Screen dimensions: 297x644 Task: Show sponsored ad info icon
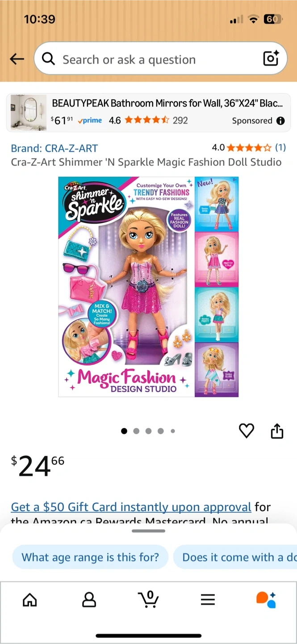[280, 121]
